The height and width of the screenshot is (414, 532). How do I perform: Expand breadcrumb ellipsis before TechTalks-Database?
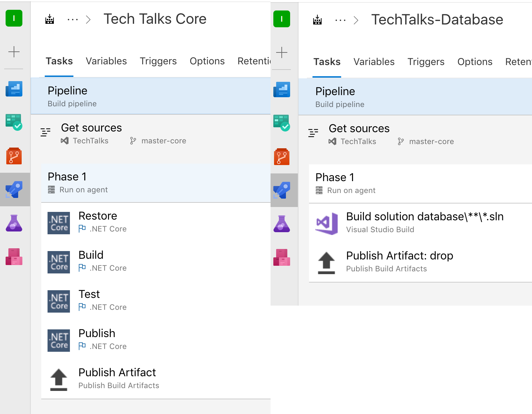point(340,20)
